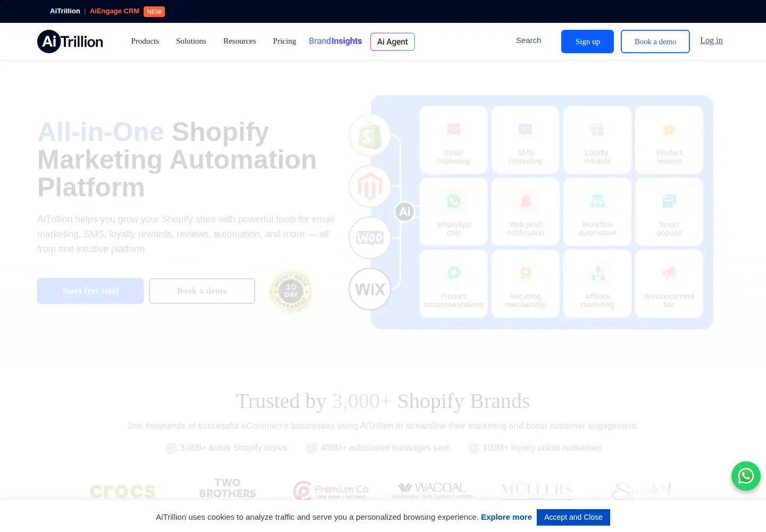Open the Smart popups tile
The width and height of the screenshot is (766, 532).
669,212
